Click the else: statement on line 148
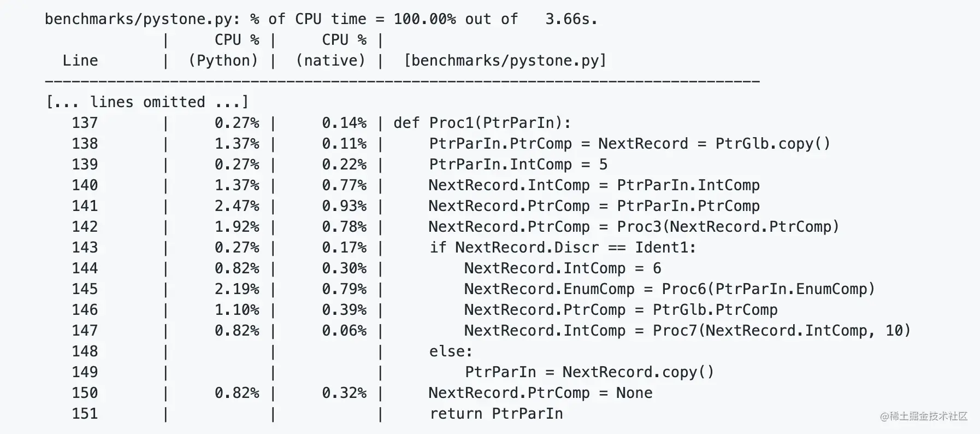Viewport: 980px width, 434px height. (x=451, y=351)
